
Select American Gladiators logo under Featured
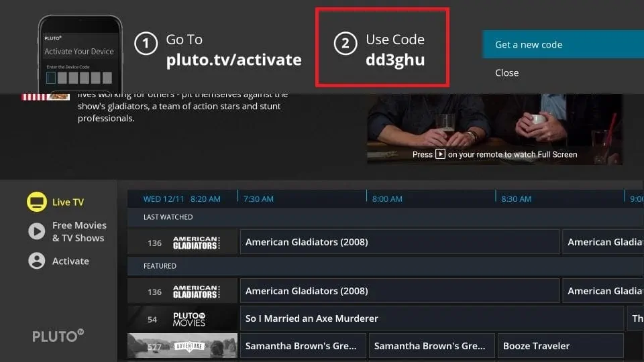coord(197,292)
